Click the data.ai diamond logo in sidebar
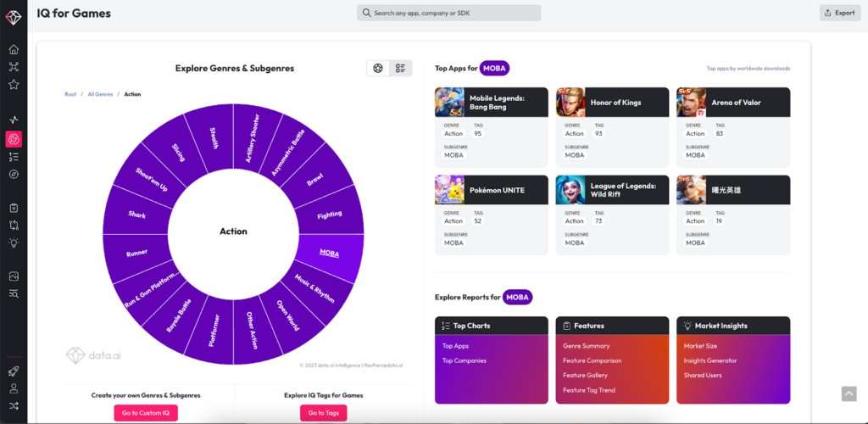868x424 pixels. [14, 18]
